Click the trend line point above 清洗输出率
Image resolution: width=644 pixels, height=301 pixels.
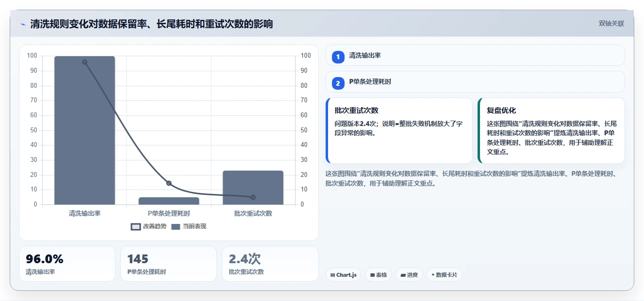pos(84,62)
